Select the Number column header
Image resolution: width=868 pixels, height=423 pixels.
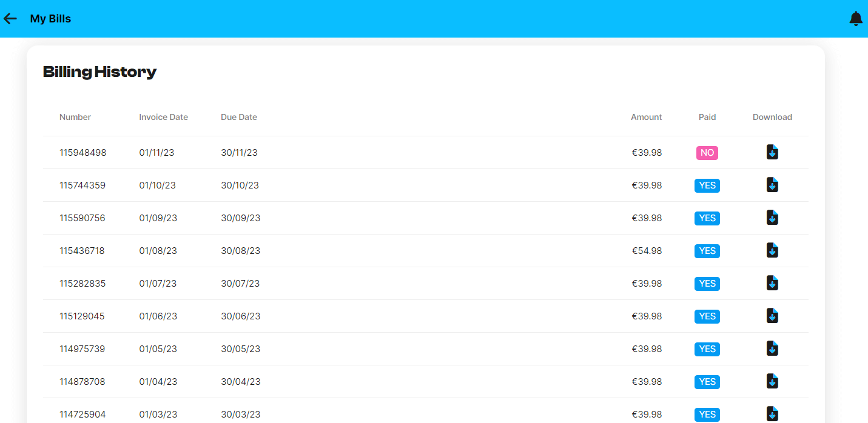pyautogui.click(x=75, y=117)
